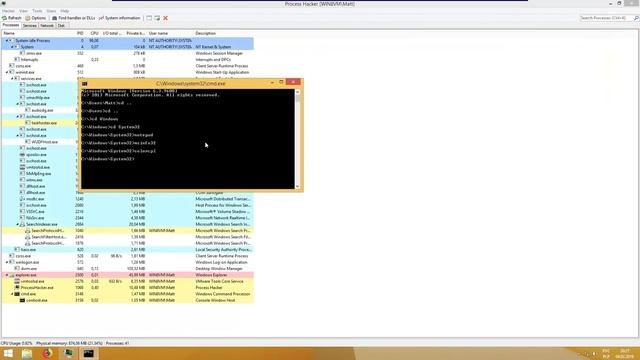Sort by the CPU column header
This screenshot has height=360, width=640.
(x=94, y=33)
